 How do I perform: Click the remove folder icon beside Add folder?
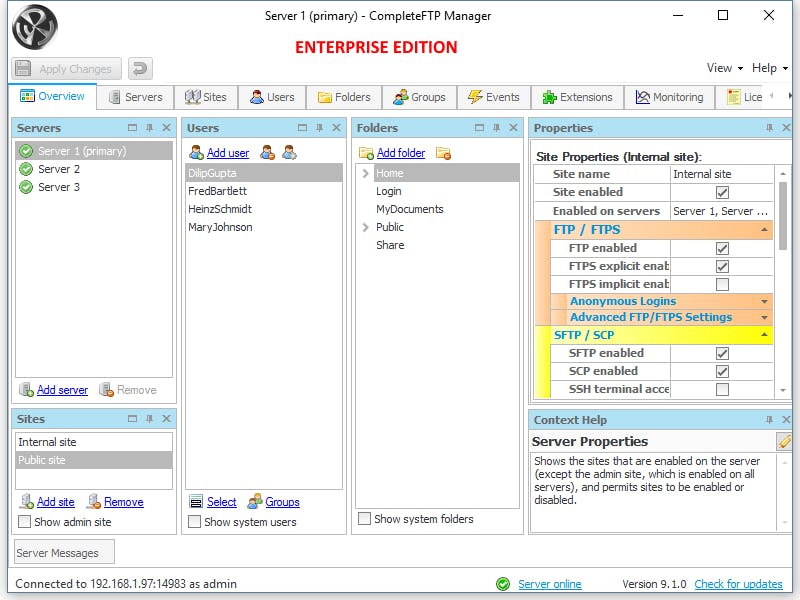click(443, 153)
